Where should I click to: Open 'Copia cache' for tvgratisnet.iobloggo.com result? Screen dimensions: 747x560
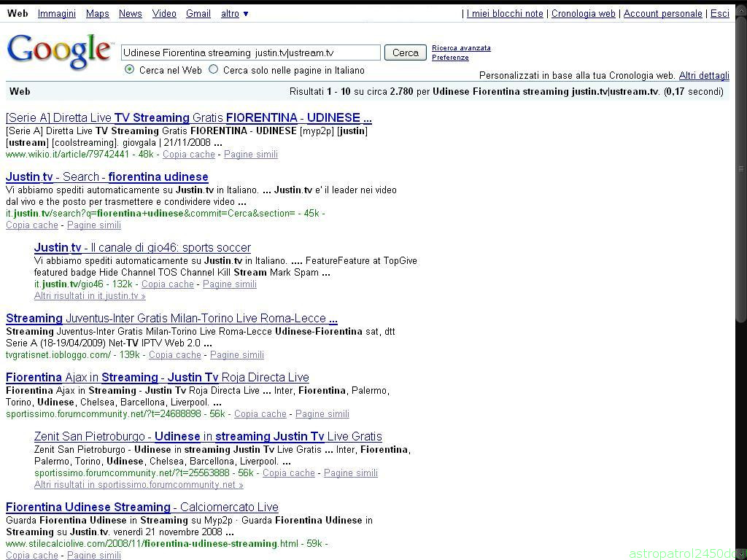coord(175,355)
